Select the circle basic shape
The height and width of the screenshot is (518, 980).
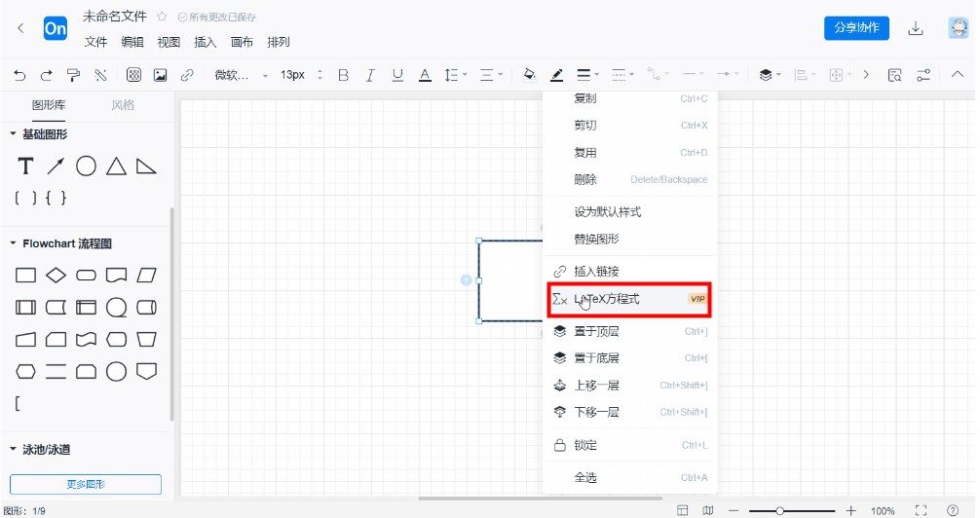[86, 166]
